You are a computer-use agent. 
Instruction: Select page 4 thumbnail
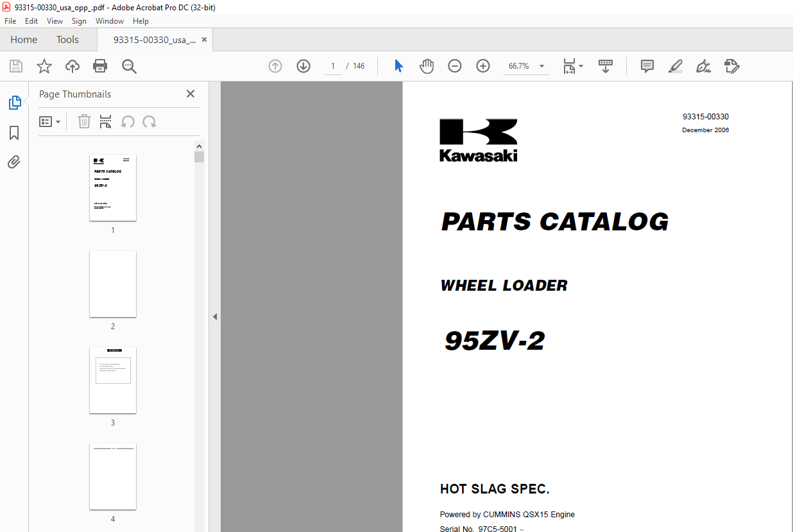(x=113, y=477)
